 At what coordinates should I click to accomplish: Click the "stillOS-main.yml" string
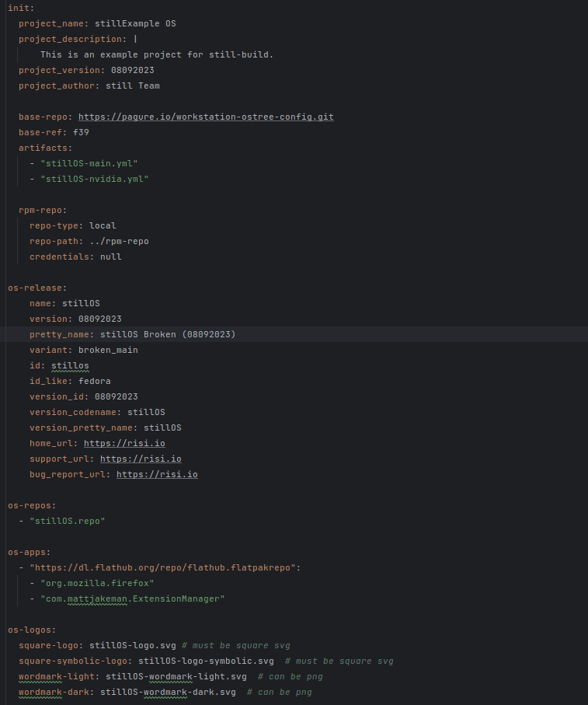(x=89, y=164)
